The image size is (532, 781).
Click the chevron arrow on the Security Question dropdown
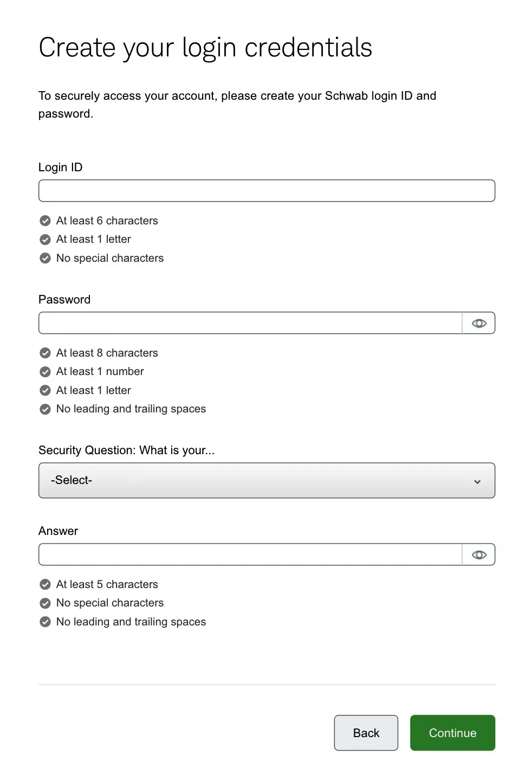(477, 481)
